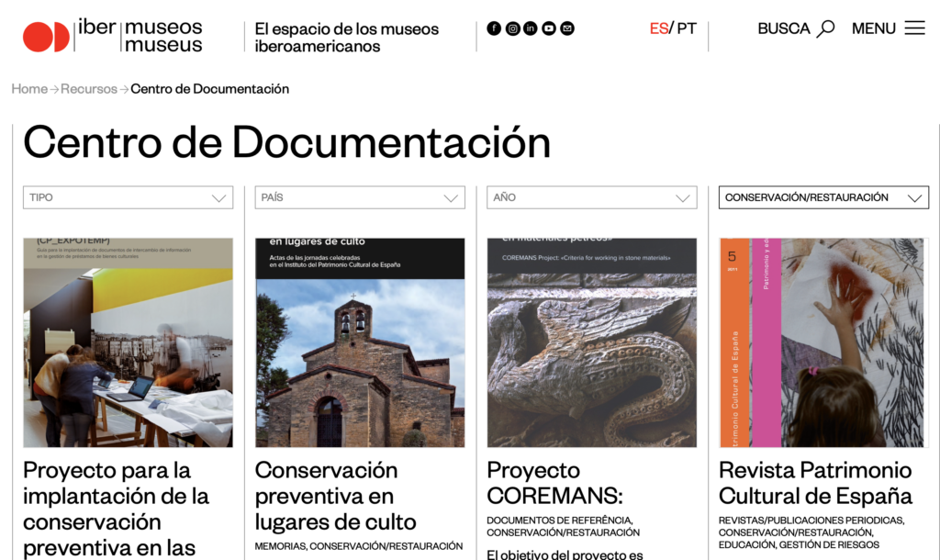
Task: Go to Home breadcrumb
Action: tap(29, 89)
